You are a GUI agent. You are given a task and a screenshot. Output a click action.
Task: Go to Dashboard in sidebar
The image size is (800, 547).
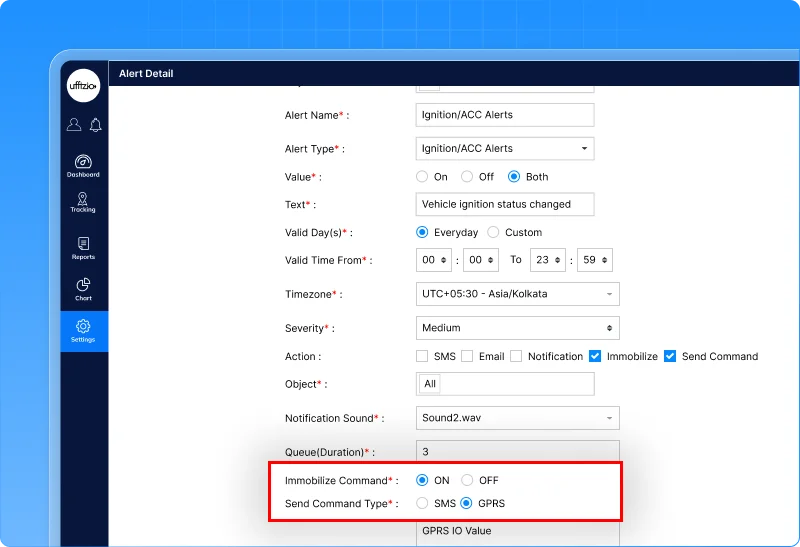click(83, 166)
